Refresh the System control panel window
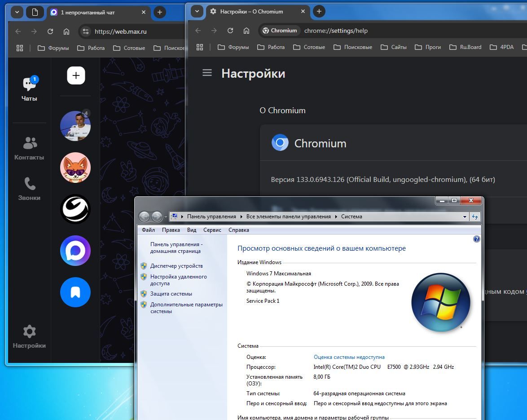The image size is (527, 420). pos(475,217)
